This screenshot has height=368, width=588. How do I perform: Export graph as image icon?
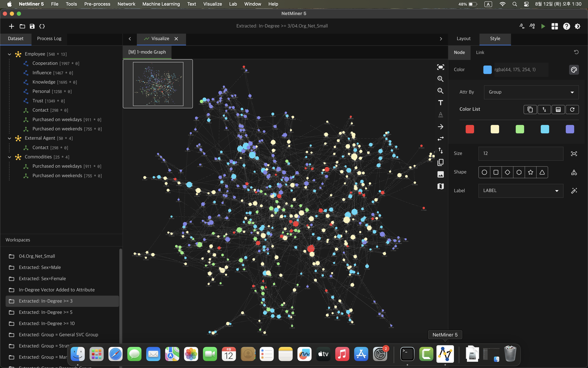point(440,174)
